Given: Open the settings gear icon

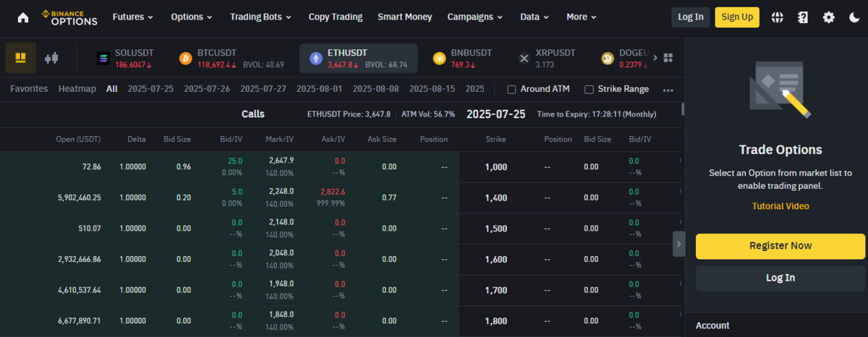Looking at the screenshot, I should click(829, 17).
